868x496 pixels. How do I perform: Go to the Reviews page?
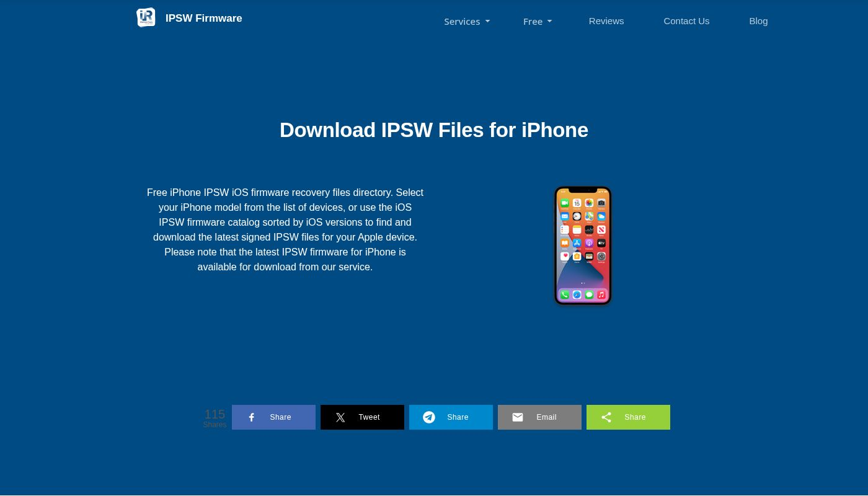point(606,21)
